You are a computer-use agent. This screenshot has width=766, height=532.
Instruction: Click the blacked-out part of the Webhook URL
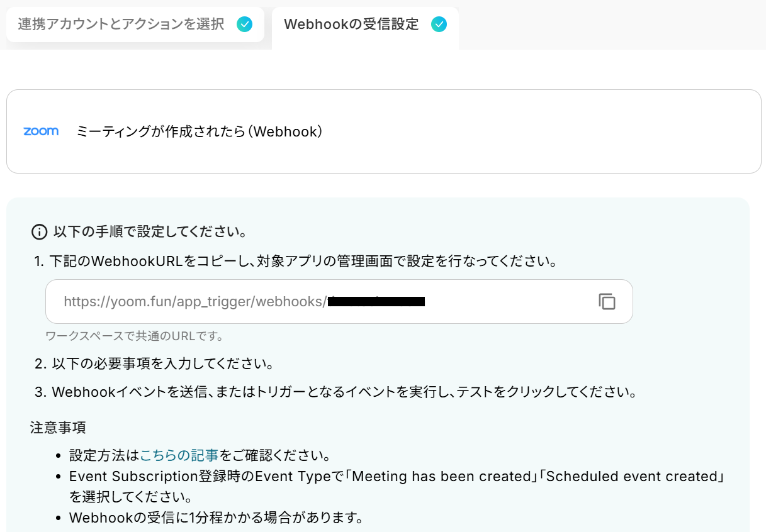tap(376, 302)
